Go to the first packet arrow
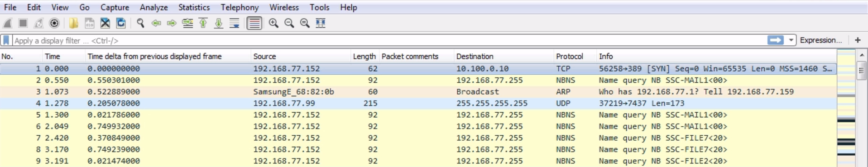Viewport: 868px width, 167px height. (203, 23)
